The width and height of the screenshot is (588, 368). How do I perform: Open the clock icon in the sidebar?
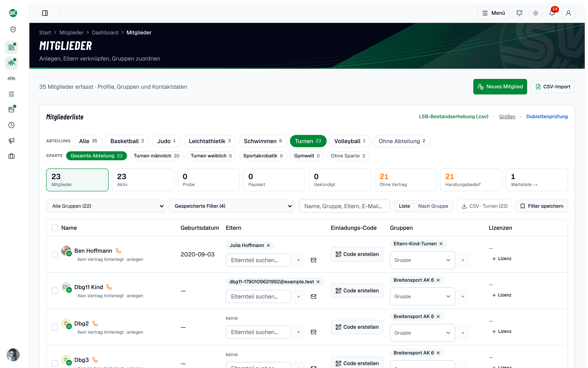coord(11,125)
